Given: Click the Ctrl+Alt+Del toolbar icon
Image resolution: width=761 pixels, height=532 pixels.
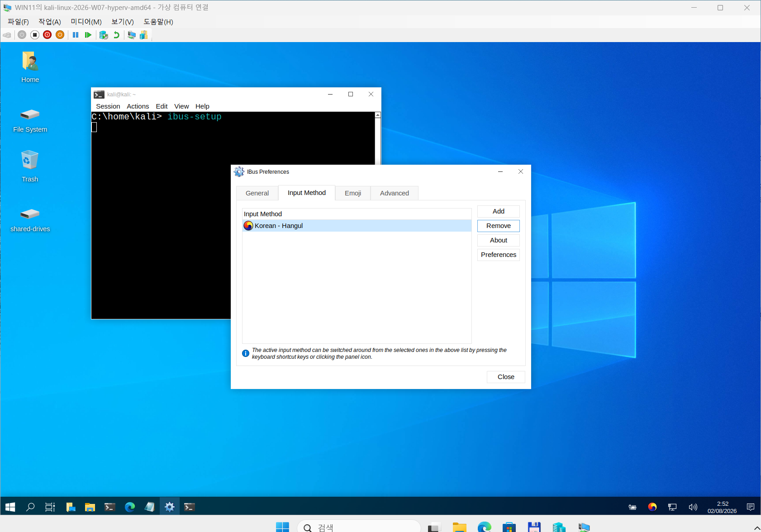Looking at the screenshot, I should pyautogui.click(x=7, y=35).
